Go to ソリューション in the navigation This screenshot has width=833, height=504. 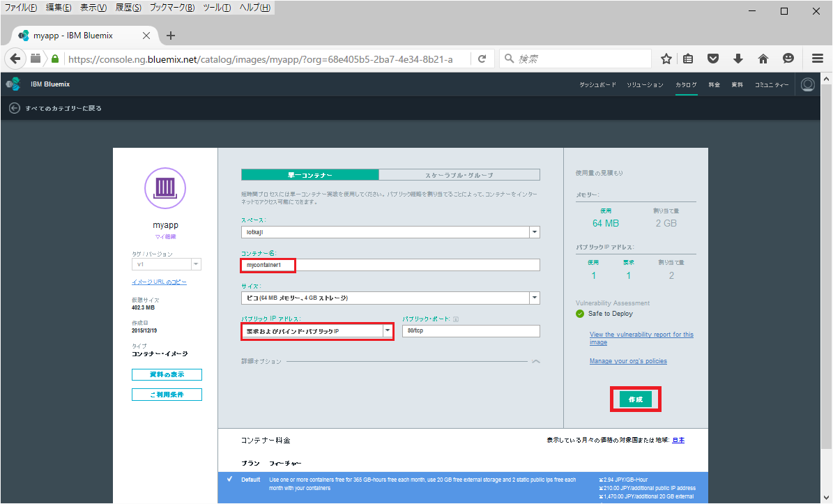click(645, 85)
